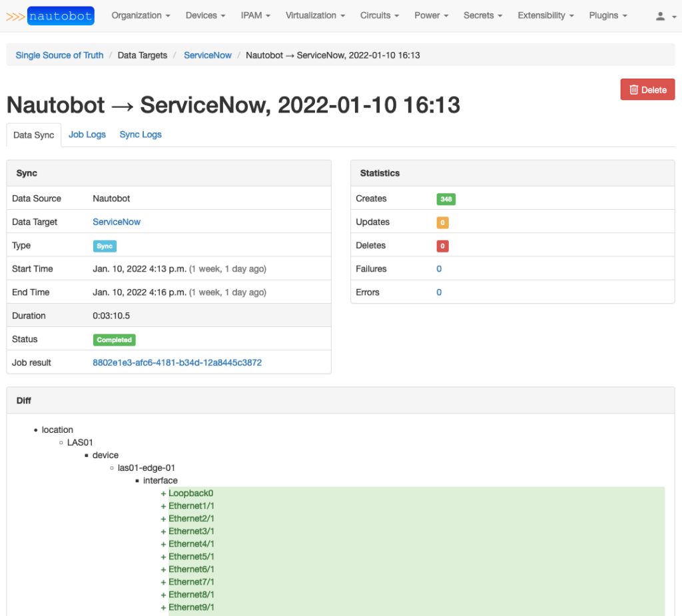Click the Updates 0 badge
This screenshot has width=682, height=616.
442,222
